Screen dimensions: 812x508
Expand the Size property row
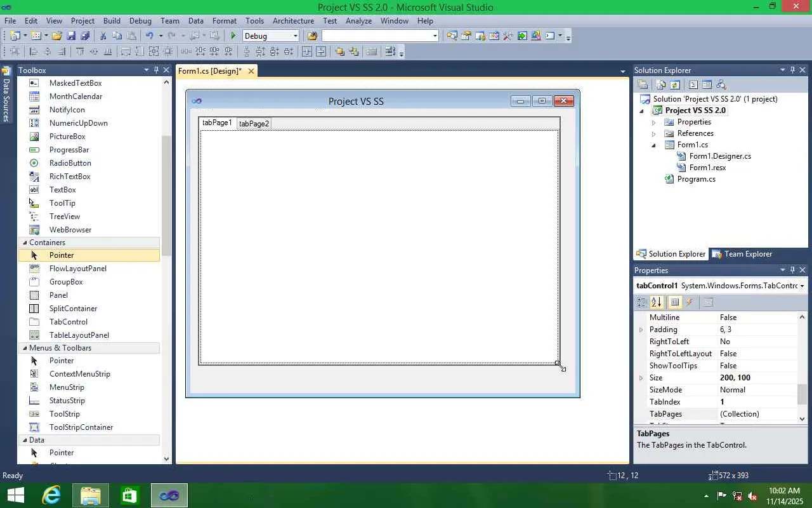point(641,378)
